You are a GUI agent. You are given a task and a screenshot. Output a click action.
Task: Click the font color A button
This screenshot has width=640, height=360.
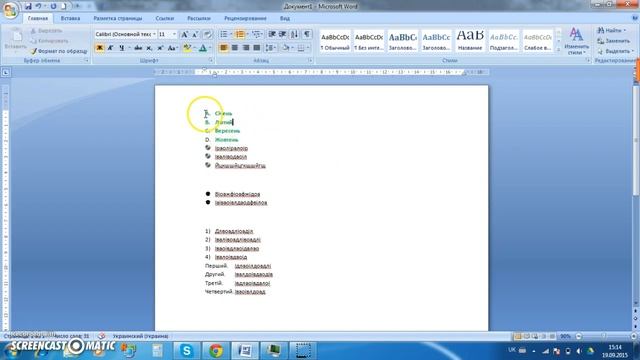pyautogui.click(x=203, y=48)
